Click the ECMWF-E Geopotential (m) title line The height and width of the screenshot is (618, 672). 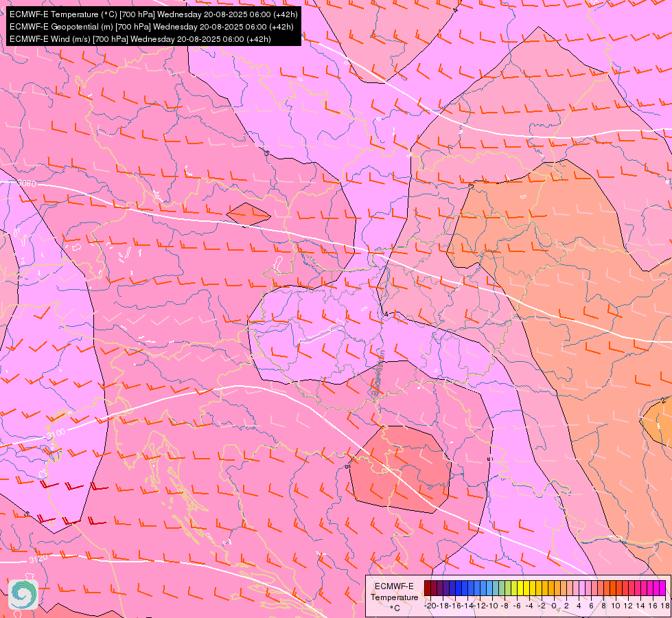(151, 27)
